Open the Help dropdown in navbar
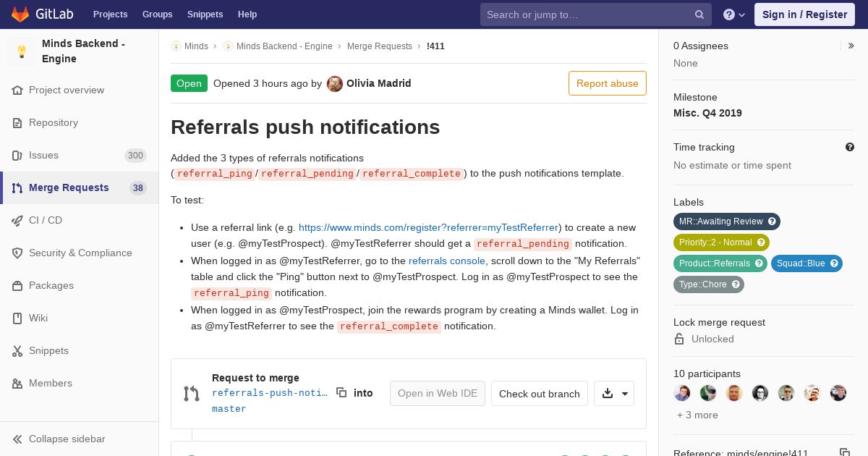This screenshot has height=456, width=868. [x=734, y=14]
